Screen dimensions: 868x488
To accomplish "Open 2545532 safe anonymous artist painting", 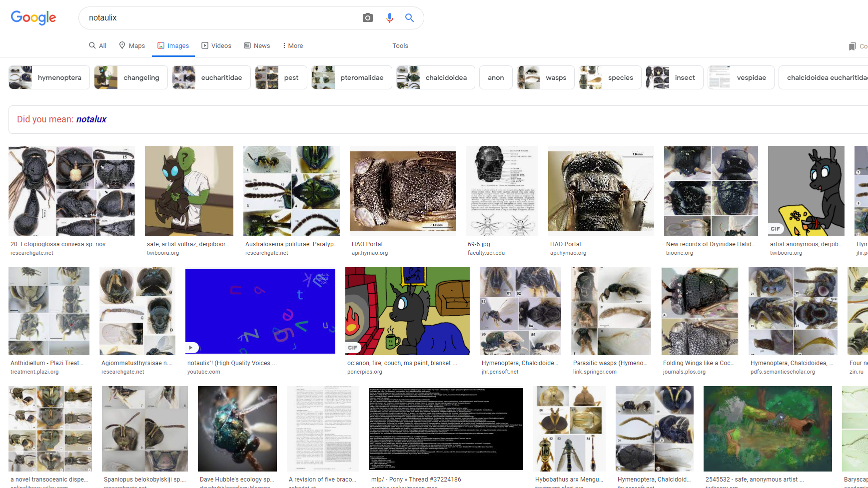I will tap(768, 429).
